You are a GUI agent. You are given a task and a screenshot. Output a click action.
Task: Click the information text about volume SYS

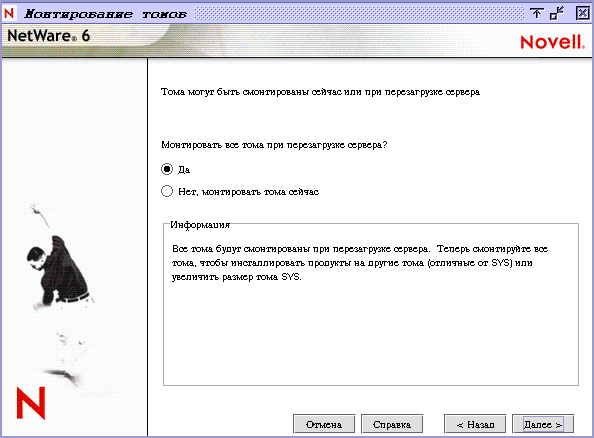(x=360, y=263)
